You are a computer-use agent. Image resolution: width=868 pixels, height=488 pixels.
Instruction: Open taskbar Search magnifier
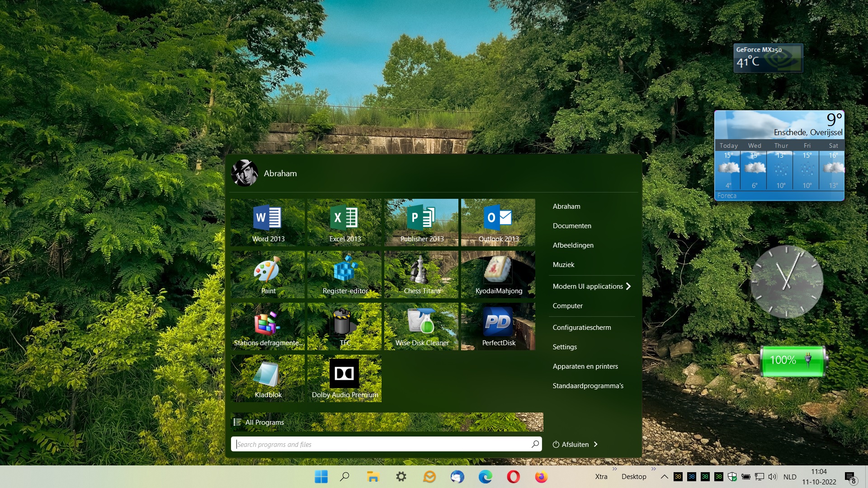click(345, 477)
